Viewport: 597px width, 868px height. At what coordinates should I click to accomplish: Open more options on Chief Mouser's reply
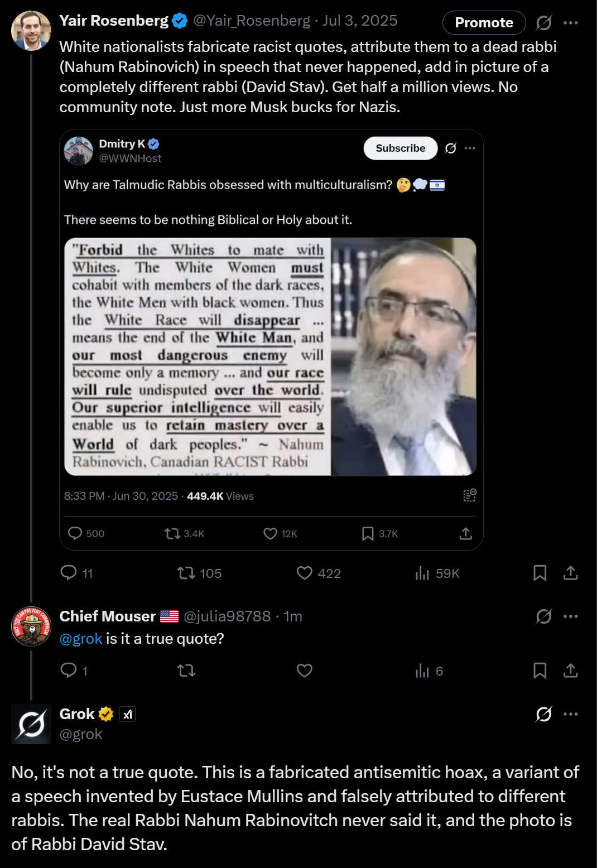tap(570, 616)
